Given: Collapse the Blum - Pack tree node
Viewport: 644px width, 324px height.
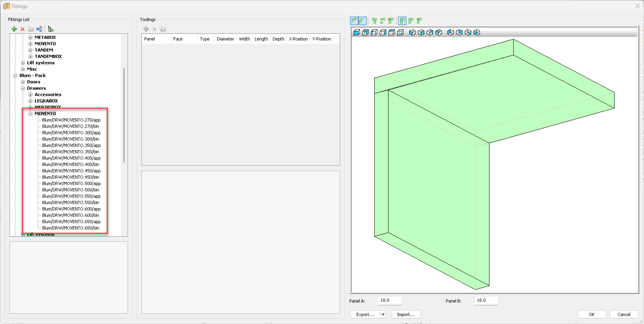Looking at the screenshot, I should 15,76.
